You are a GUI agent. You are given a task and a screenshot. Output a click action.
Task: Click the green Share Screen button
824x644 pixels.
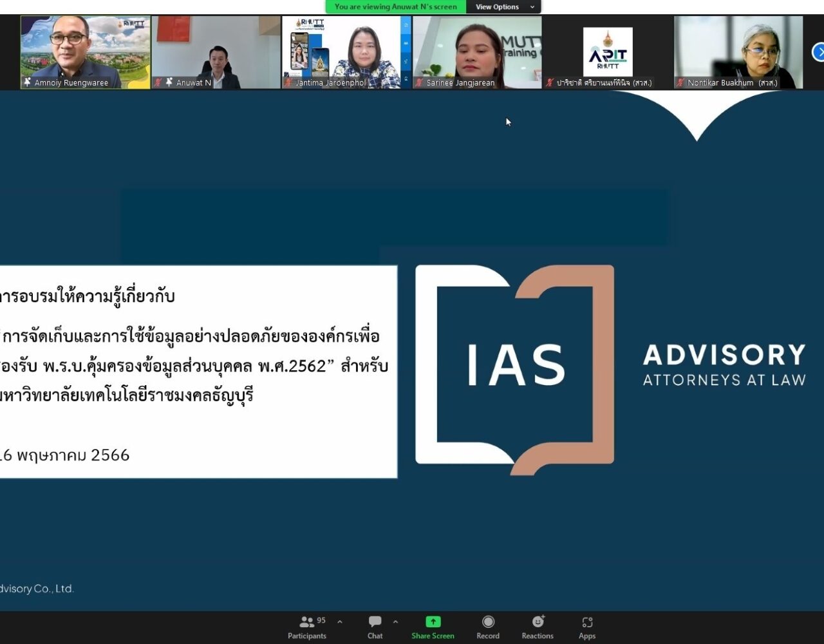click(433, 627)
